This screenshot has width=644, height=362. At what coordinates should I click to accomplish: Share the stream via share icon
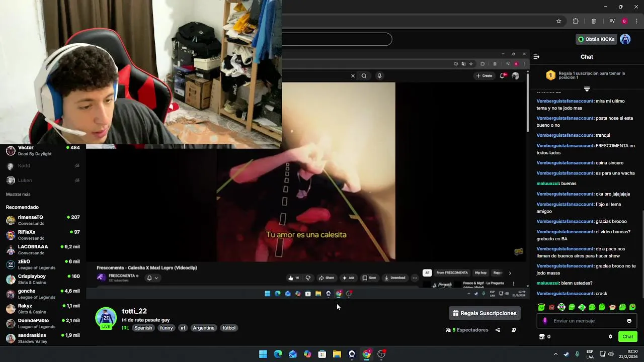[x=498, y=330]
